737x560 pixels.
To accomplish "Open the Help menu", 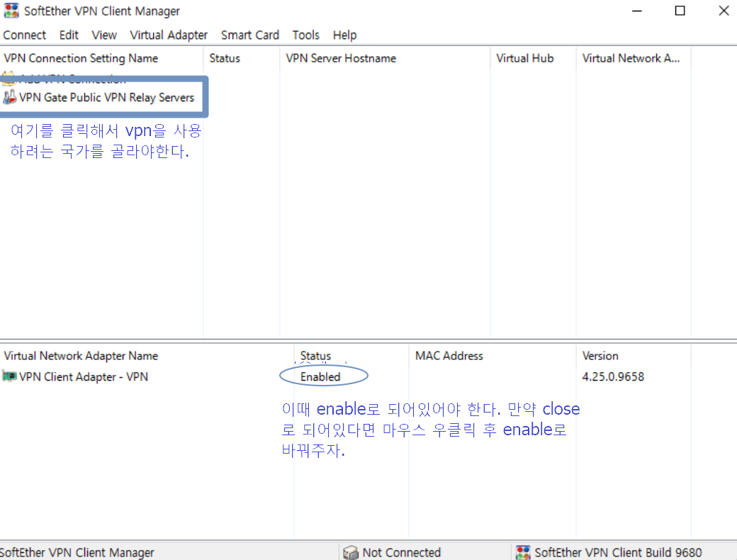I will pyautogui.click(x=344, y=35).
